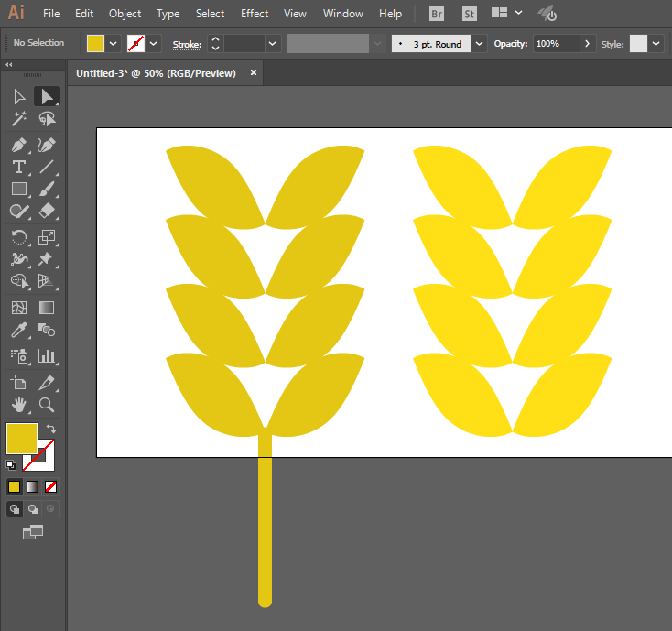Close the Untitled-3 document tab
Viewport: 672px width, 631px height.
click(254, 72)
